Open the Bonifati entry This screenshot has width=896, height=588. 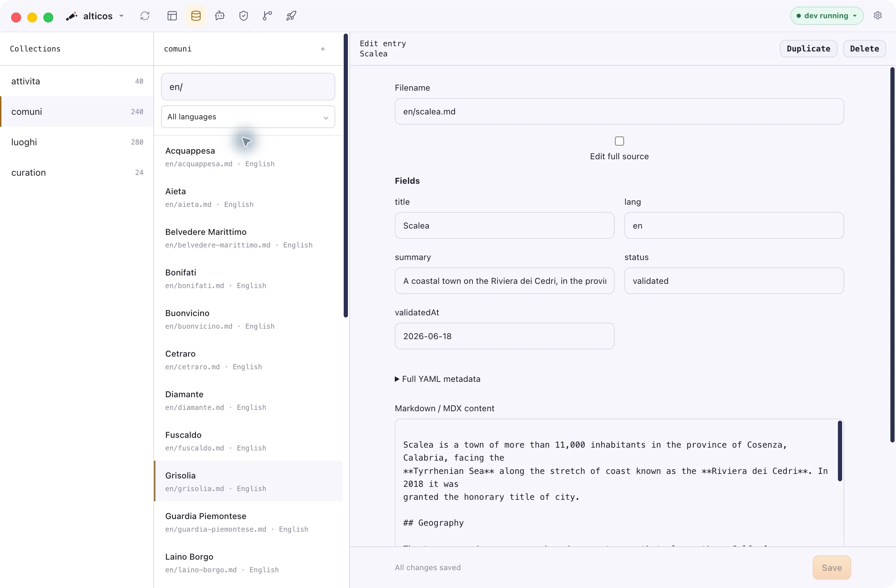click(248, 279)
